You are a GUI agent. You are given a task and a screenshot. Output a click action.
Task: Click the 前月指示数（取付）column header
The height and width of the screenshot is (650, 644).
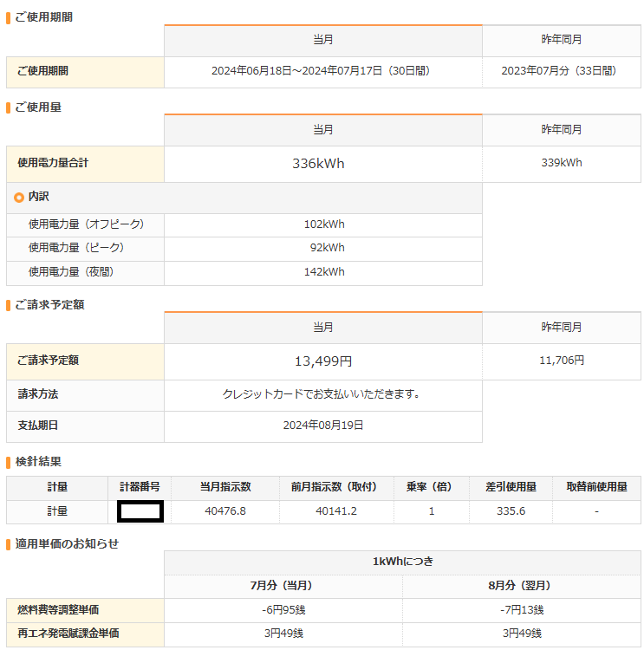tap(336, 487)
